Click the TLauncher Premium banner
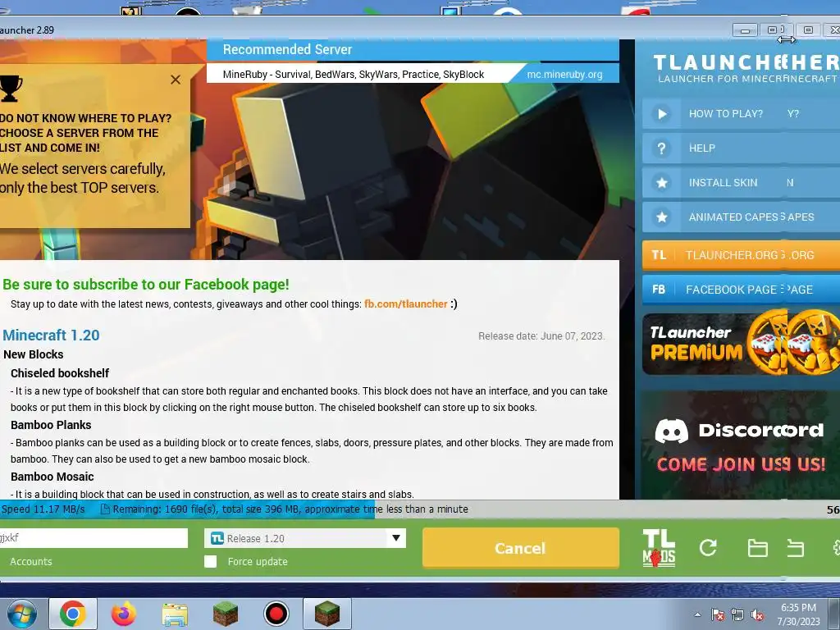 point(741,344)
